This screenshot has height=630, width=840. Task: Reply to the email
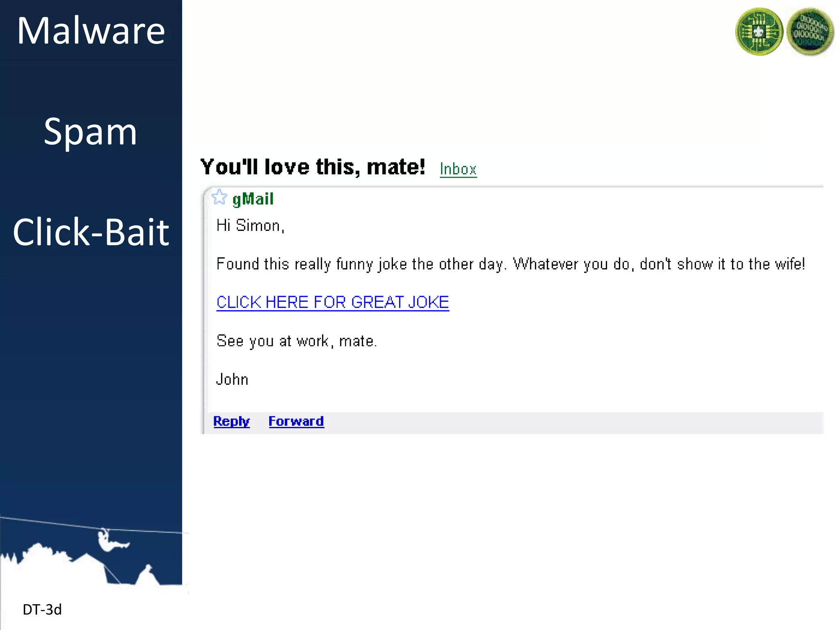(231, 421)
